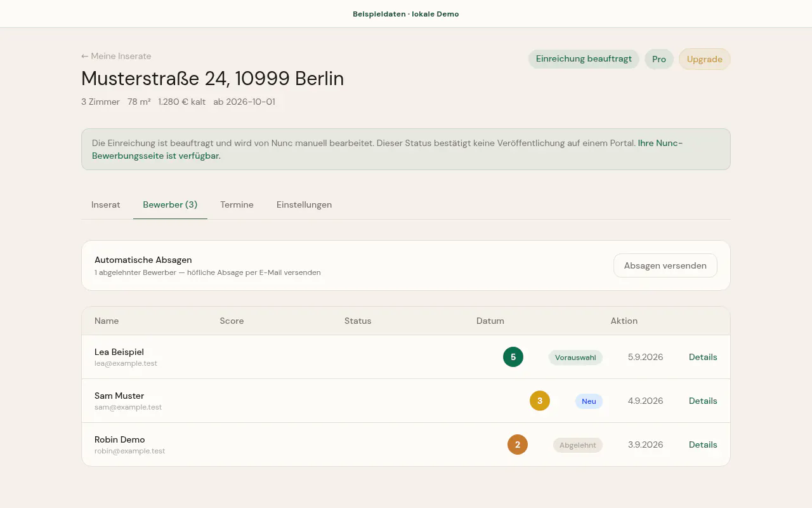The image size is (812, 508).
Task: Go back to Meine Inserate
Action: pos(116,56)
